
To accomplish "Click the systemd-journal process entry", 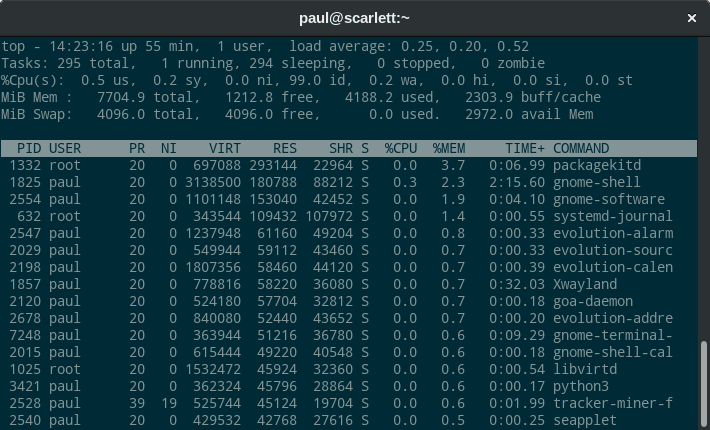I will [612, 216].
